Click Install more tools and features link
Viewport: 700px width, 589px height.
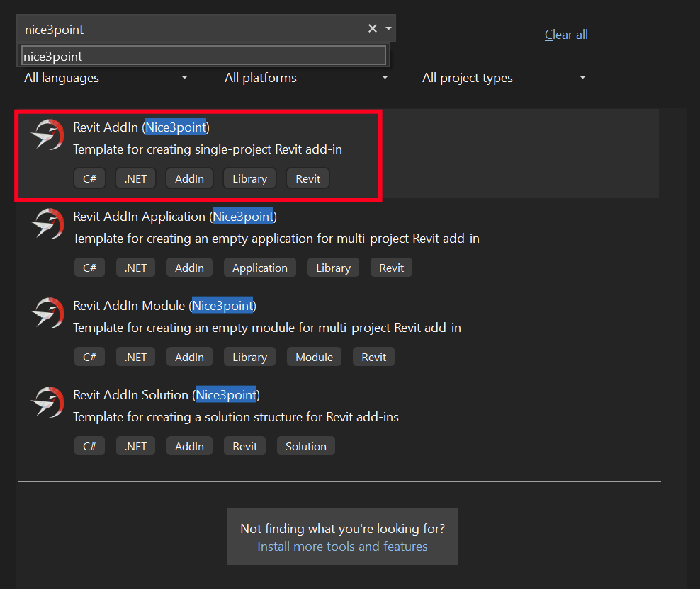pos(342,547)
